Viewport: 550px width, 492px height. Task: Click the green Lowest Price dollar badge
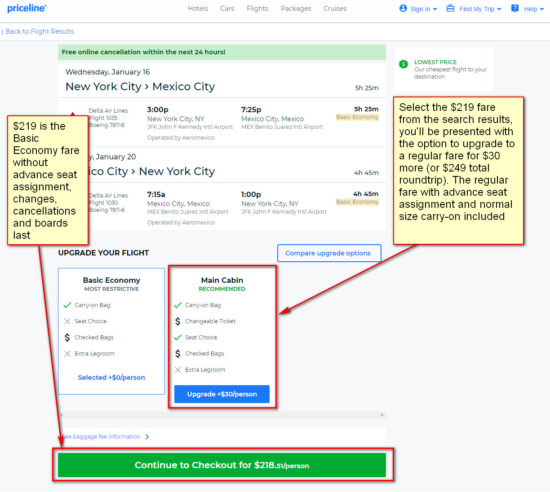(403, 64)
